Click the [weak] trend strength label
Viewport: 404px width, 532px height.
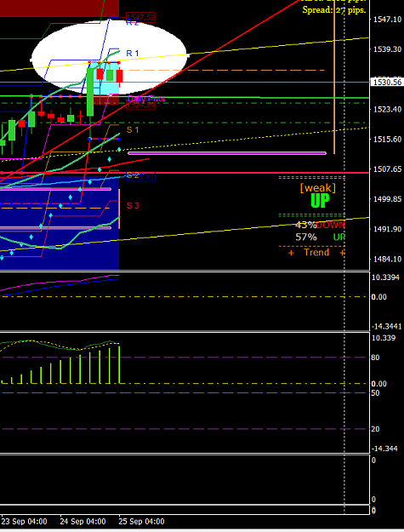(318, 188)
